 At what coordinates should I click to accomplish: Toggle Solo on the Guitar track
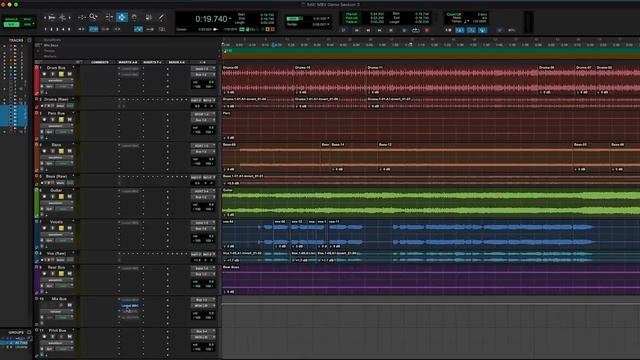61,196
